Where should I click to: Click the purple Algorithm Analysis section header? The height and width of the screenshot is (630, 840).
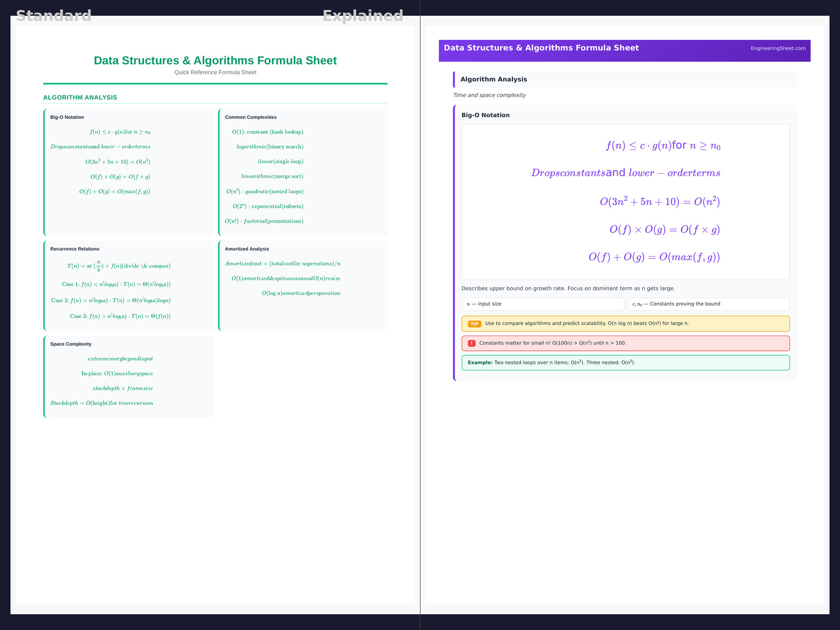(493, 79)
